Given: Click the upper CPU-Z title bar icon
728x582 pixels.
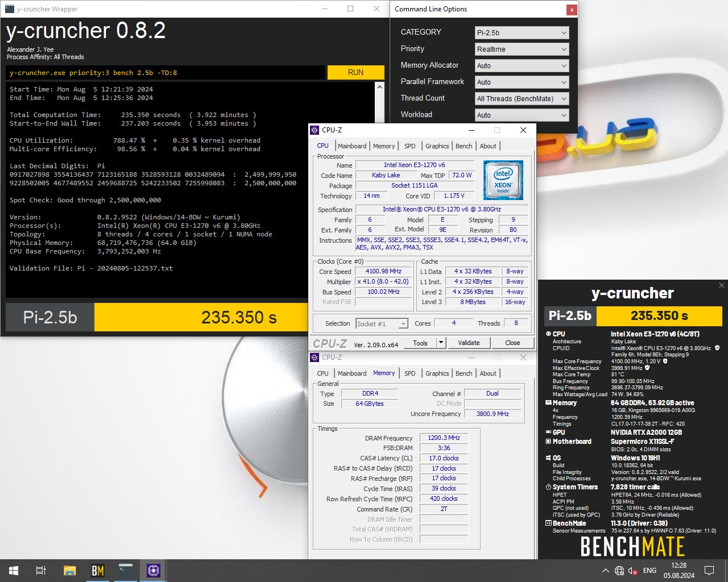Looking at the screenshot, I should pos(315,130).
